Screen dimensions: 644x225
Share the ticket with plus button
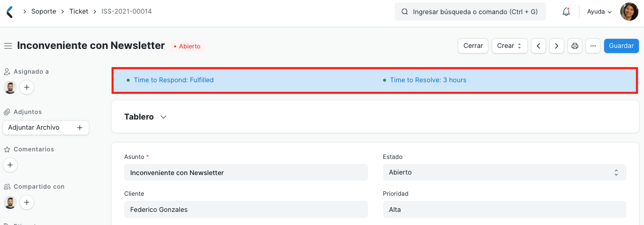pyautogui.click(x=27, y=202)
